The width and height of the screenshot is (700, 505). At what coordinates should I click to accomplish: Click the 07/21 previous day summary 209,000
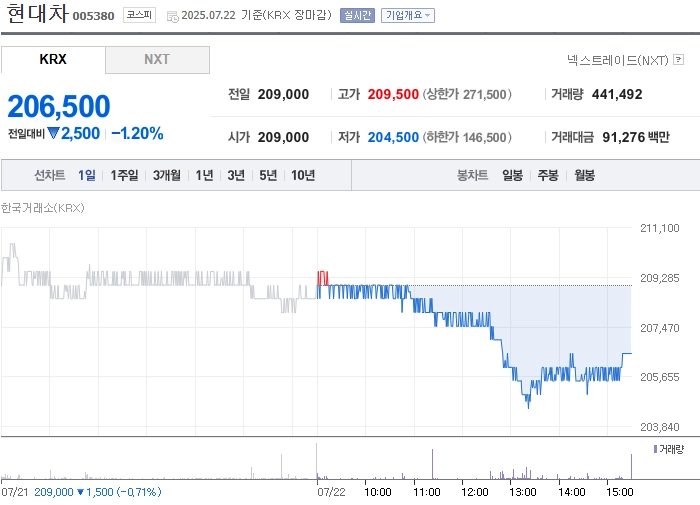point(54,492)
